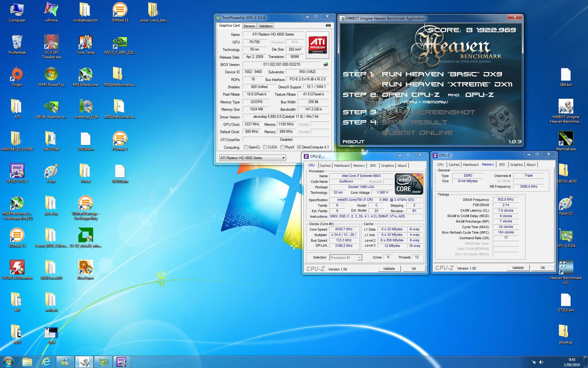This screenshot has height=368, width=588.
Task: Click the NB Frequency value 3598.0 MHz
Action: (x=529, y=186)
